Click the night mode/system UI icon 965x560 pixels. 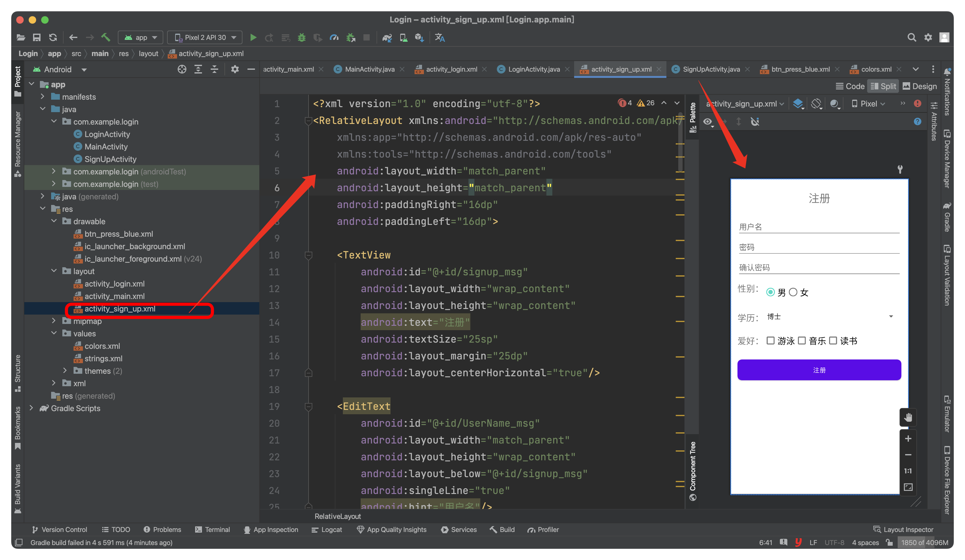(x=835, y=104)
